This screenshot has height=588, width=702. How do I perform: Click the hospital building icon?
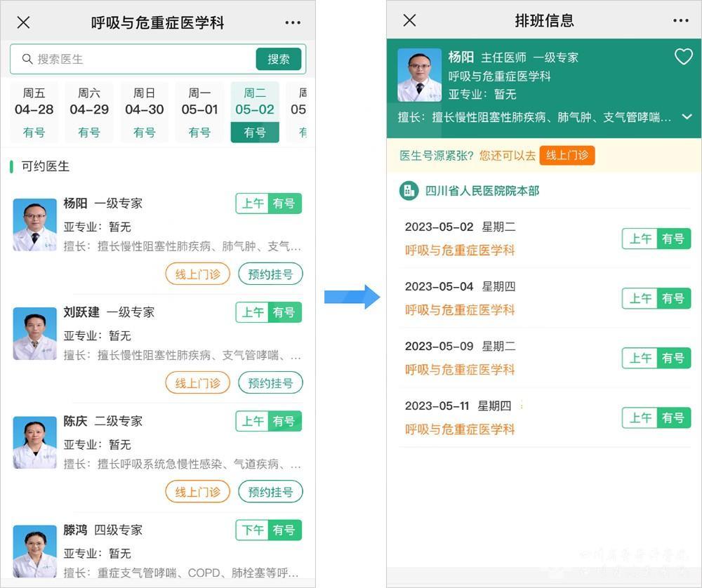click(x=409, y=190)
